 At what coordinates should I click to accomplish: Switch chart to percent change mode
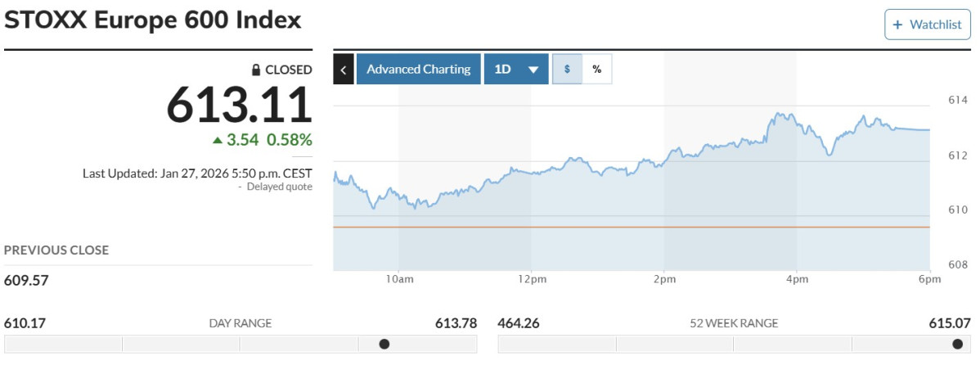(596, 70)
